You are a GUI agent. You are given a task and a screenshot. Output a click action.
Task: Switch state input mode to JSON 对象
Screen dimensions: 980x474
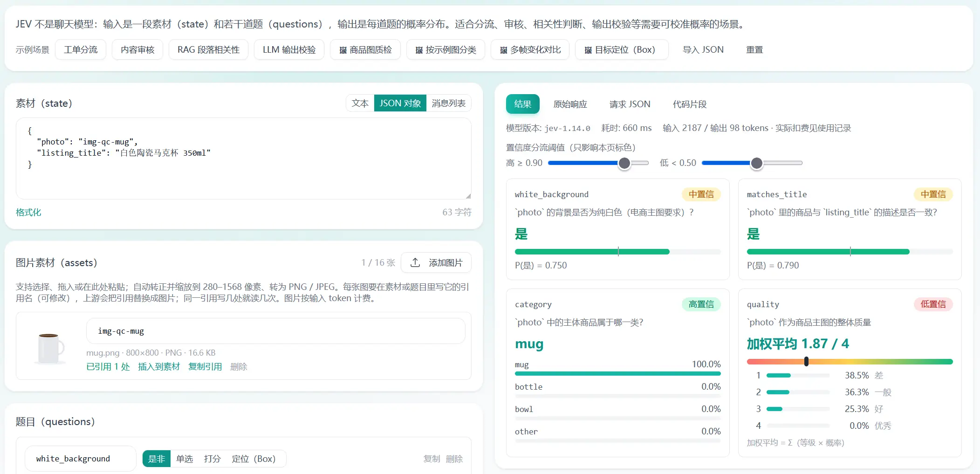tap(400, 103)
